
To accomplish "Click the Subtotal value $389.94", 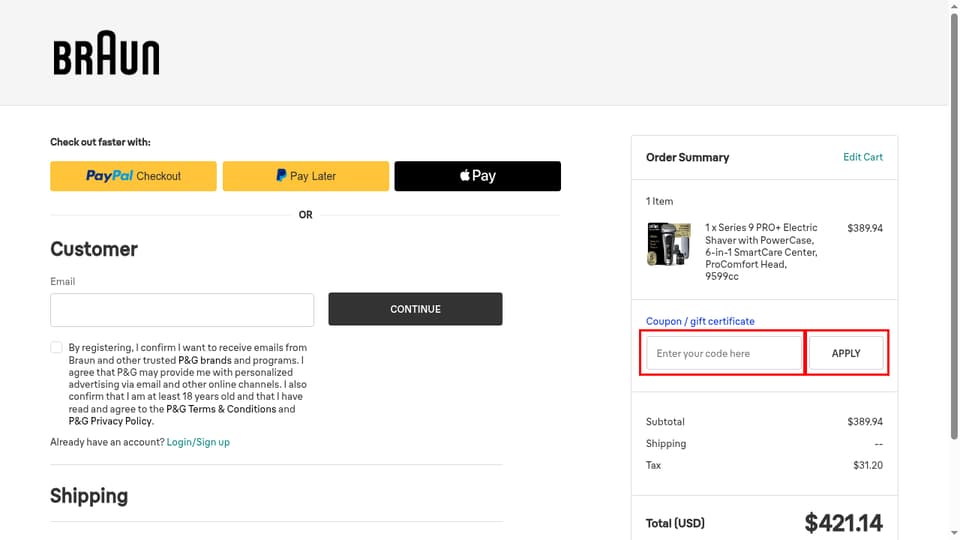I will pyautogui.click(x=864, y=421).
